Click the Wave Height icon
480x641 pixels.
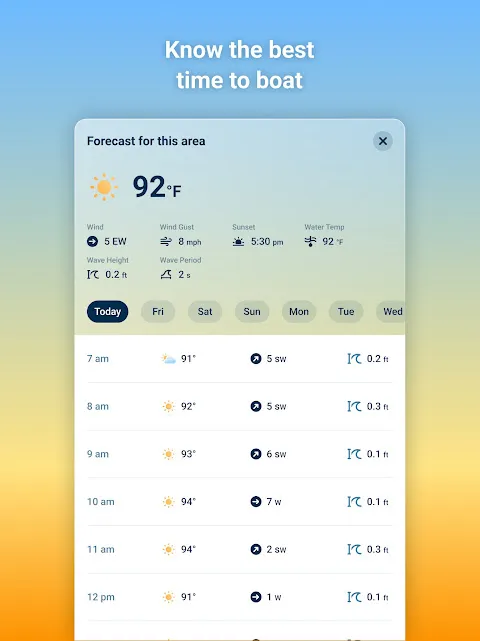point(93,274)
